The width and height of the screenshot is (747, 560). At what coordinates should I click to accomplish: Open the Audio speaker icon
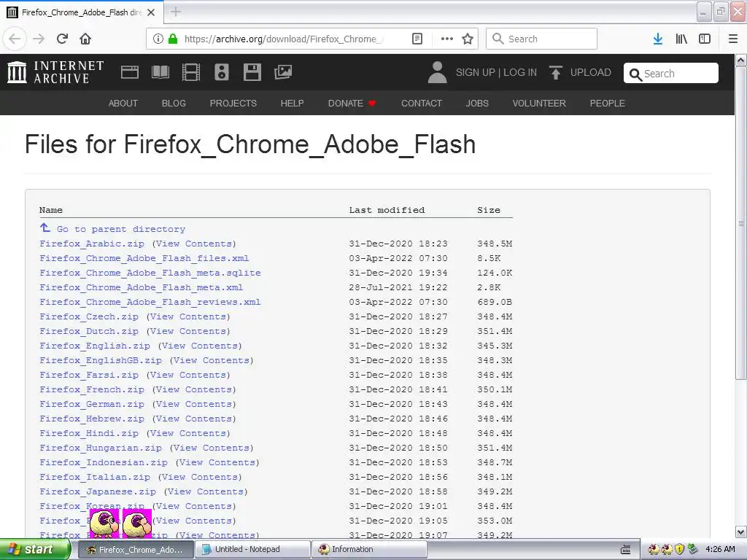coord(222,72)
